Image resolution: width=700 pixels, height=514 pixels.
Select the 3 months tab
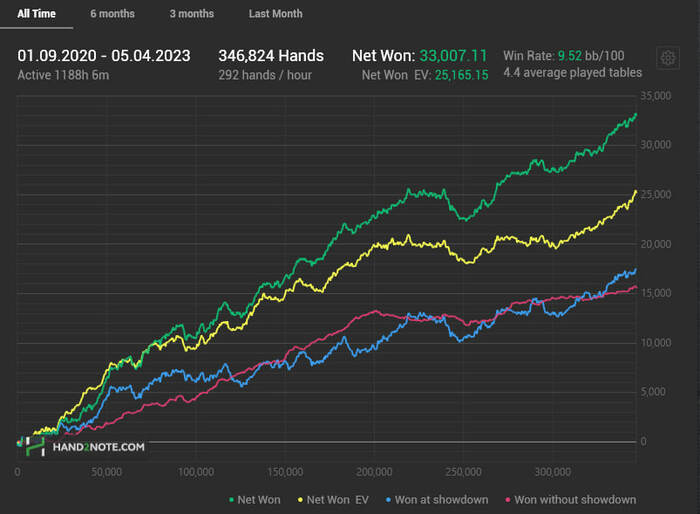(x=192, y=14)
